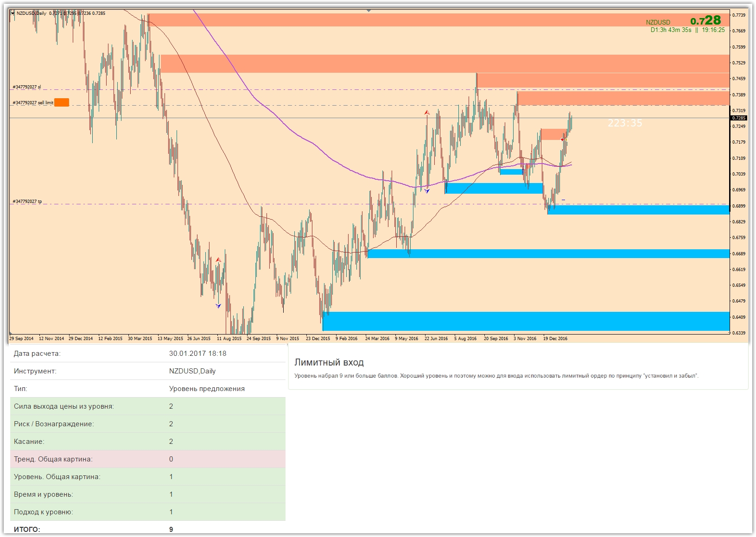
Task: Click the 5 Aug 2016 date label
Action: tap(465, 339)
